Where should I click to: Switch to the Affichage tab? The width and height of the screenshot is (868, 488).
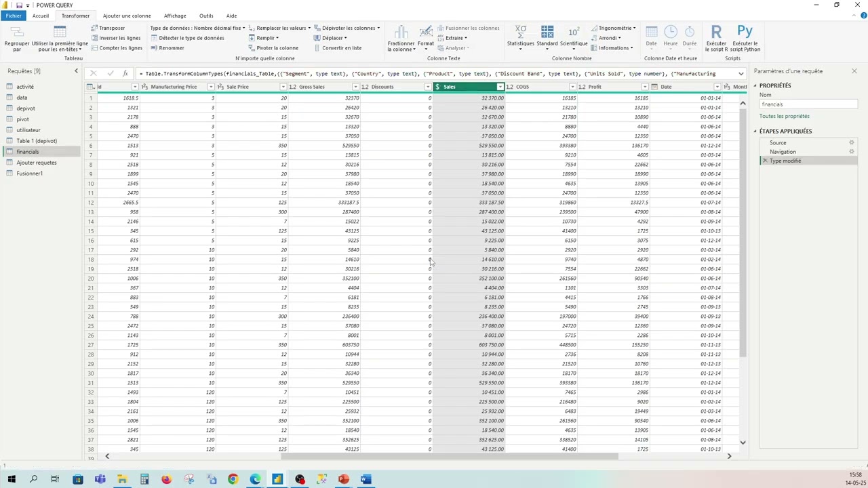pos(175,16)
